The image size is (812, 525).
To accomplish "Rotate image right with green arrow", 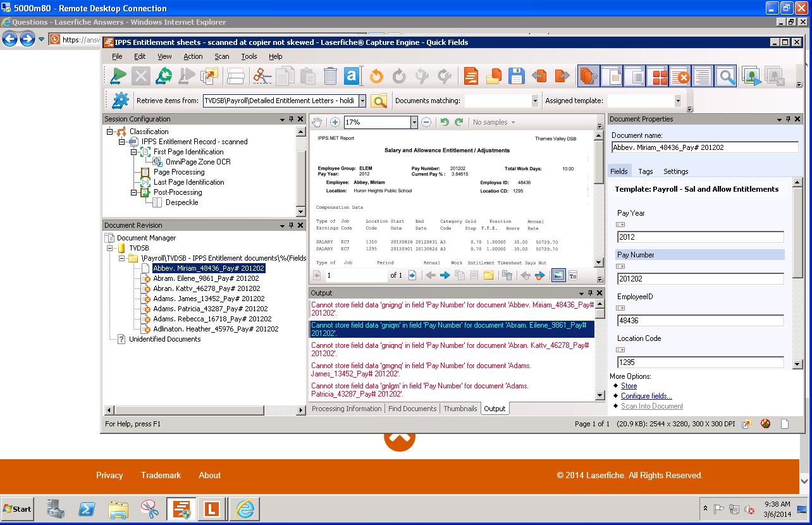I will pos(459,122).
